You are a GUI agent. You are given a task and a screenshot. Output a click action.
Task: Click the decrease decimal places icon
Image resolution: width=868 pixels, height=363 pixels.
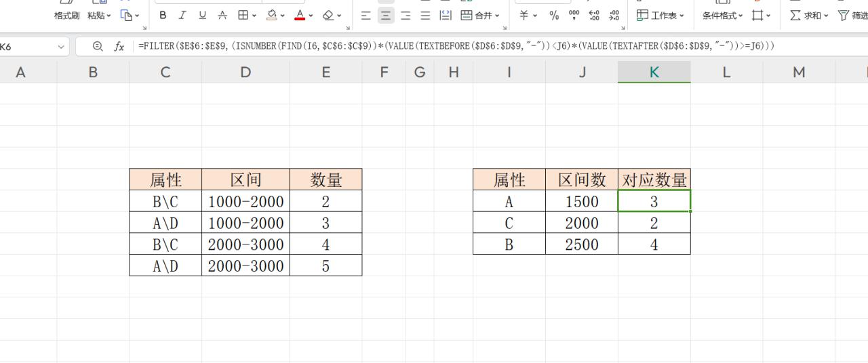pyautogui.click(x=614, y=15)
